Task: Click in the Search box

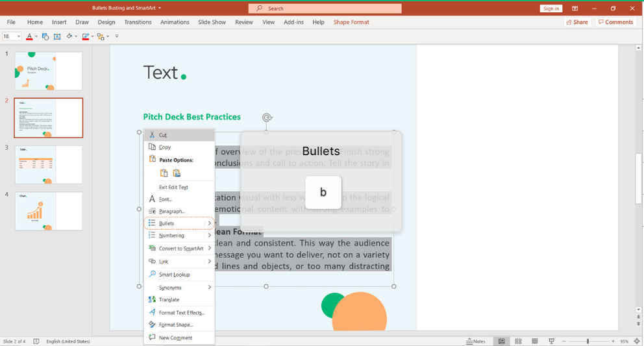Action: [325, 8]
